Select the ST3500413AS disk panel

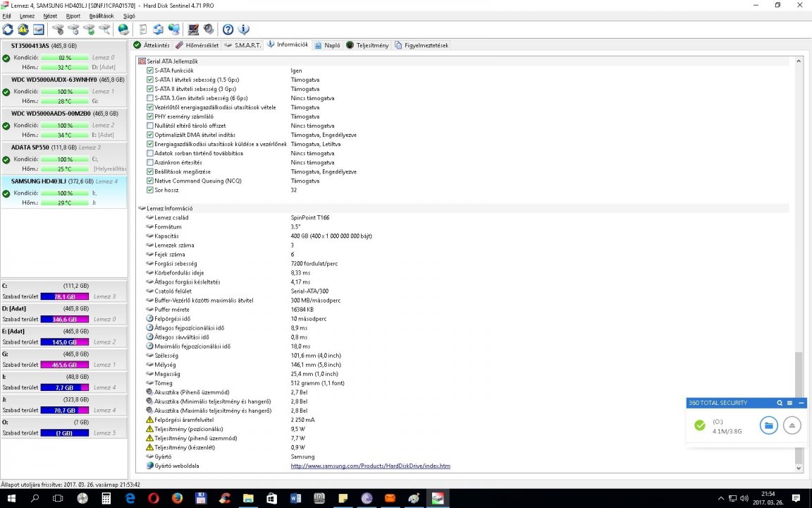63,56
